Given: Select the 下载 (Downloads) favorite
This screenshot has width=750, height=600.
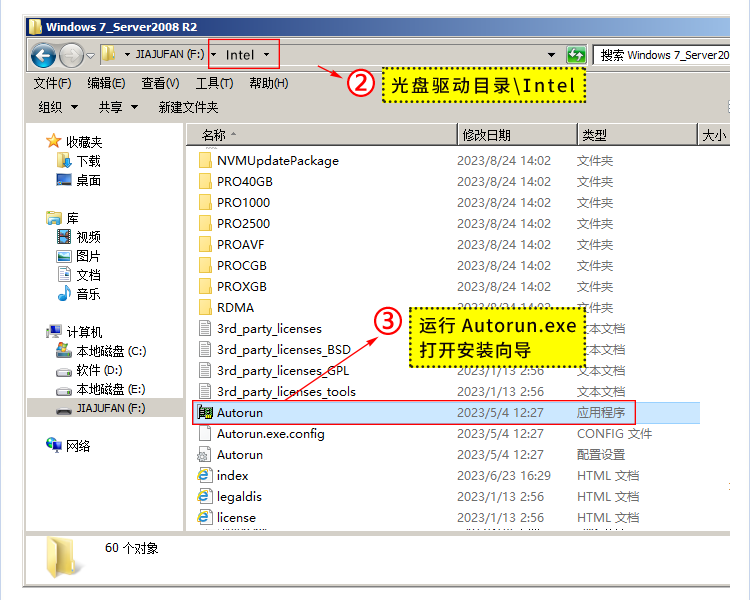Looking at the screenshot, I should point(88,161).
